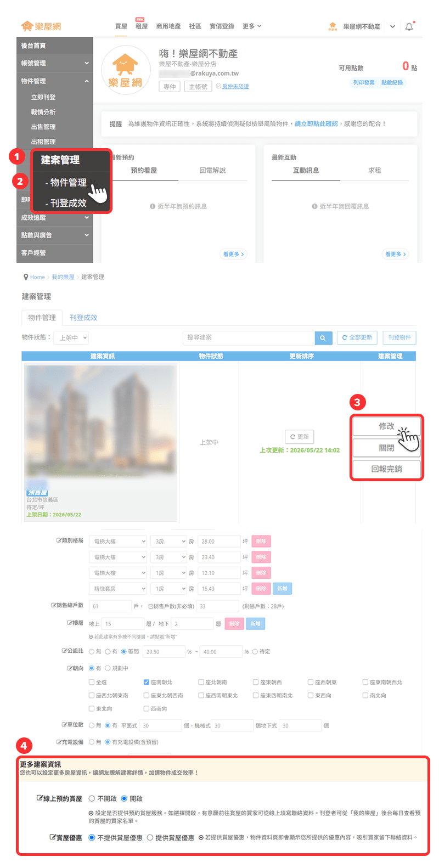The height and width of the screenshot is (868, 439).
Task: Go to 商用地產 in top navigation
Action: (168, 26)
